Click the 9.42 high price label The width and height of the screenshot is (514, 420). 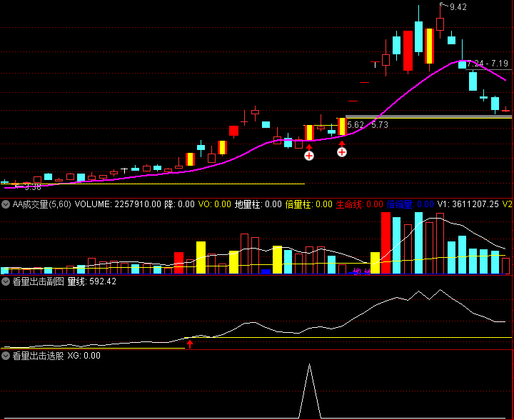tap(458, 7)
